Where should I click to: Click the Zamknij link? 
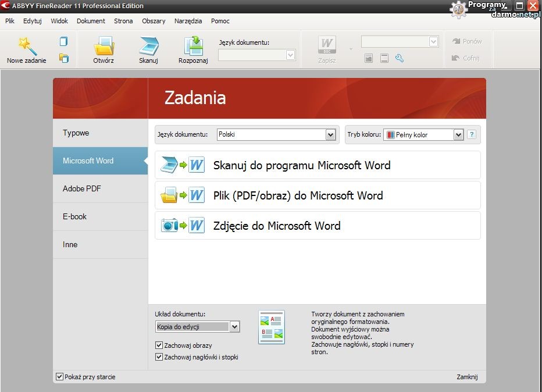pos(466,377)
